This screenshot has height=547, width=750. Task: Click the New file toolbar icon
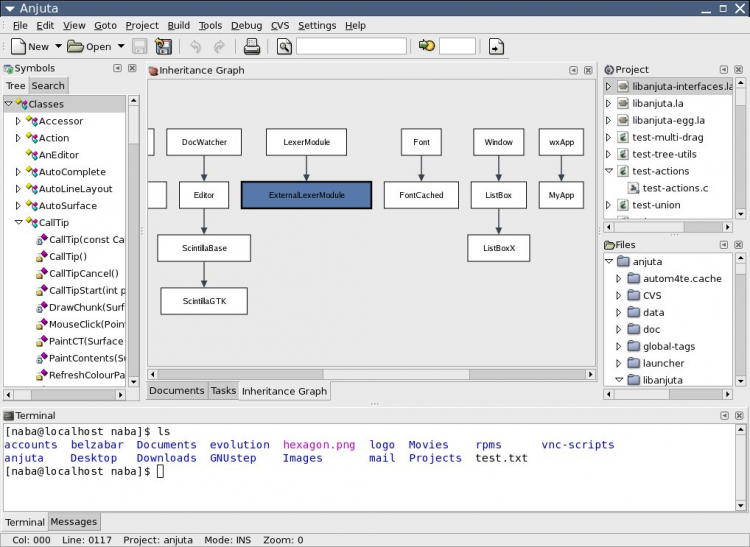click(x=19, y=46)
